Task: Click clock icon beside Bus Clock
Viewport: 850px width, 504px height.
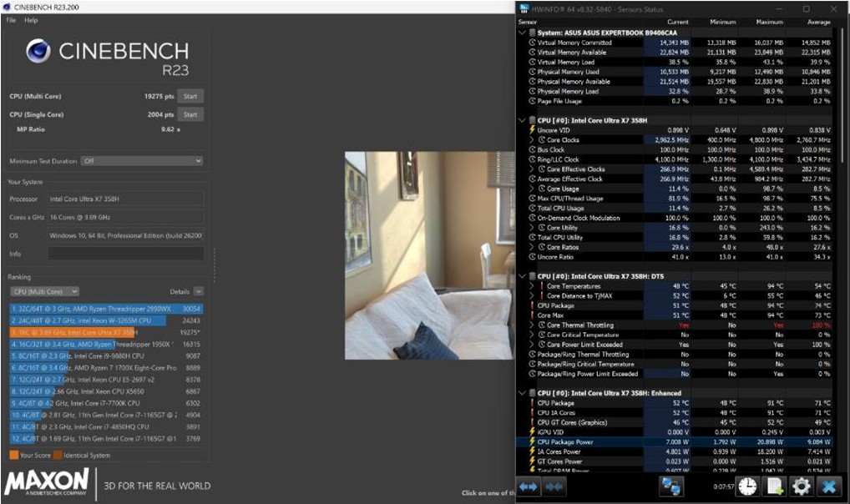Action: pos(533,149)
